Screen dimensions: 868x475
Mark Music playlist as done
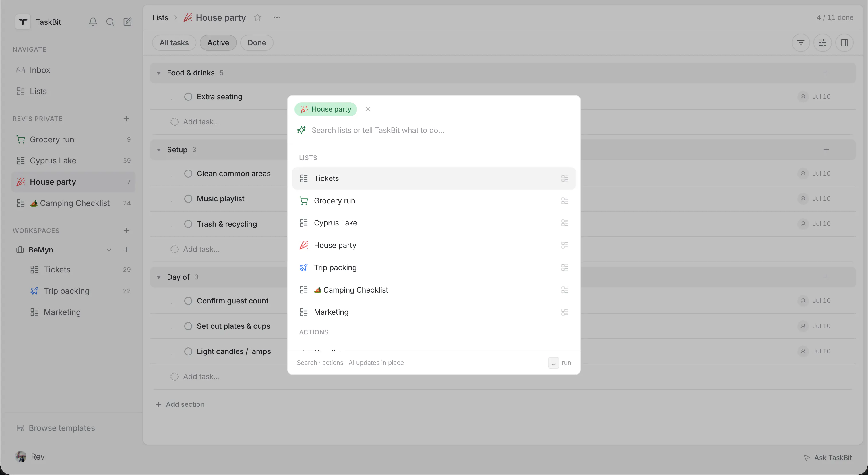(x=188, y=198)
